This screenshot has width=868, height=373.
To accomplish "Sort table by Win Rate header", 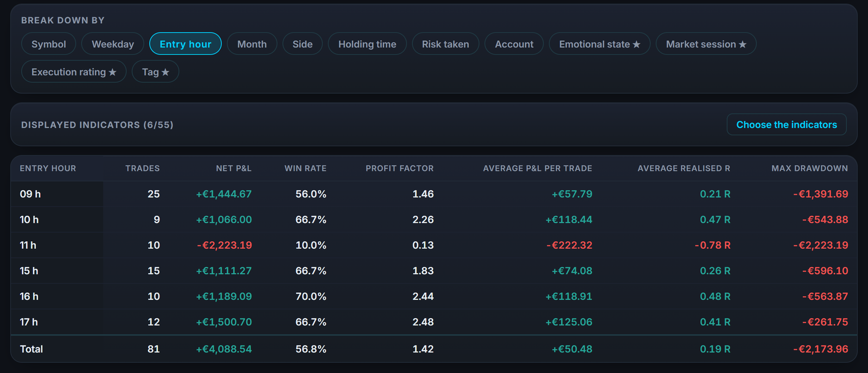I will (305, 169).
